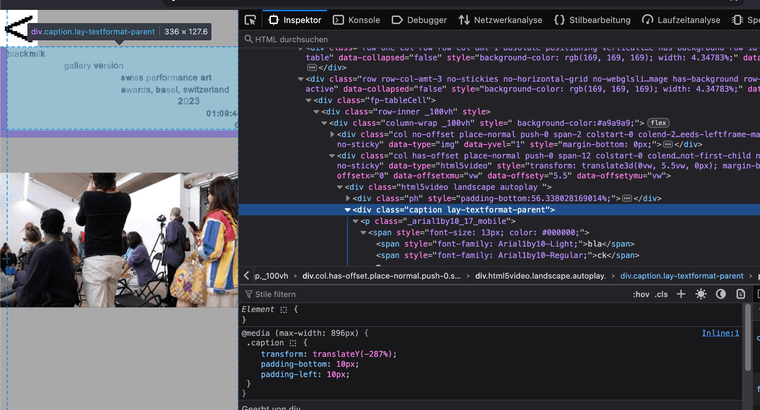Activate the element picker icon

250,20
